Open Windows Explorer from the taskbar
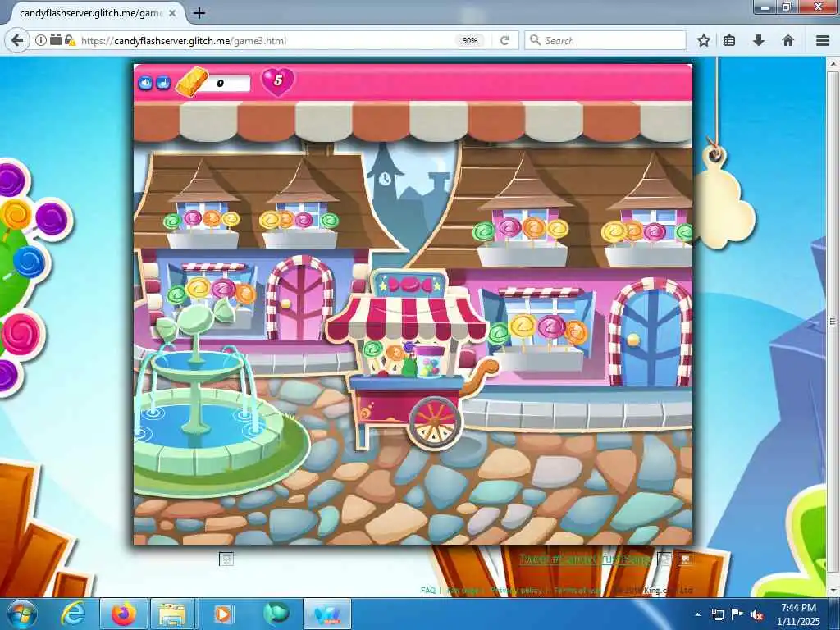 pyautogui.click(x=173, y=614)
